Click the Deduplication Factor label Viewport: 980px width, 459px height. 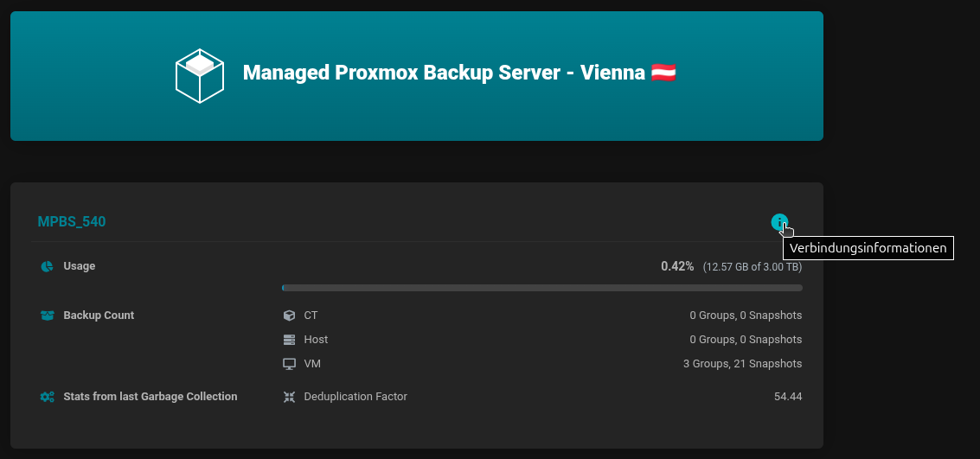coord(355,397)
